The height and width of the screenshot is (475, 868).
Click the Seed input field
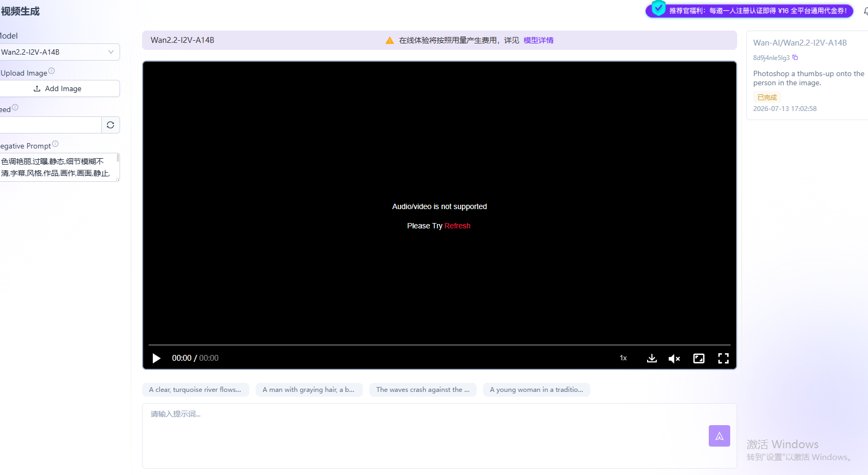tap(50, 125)
